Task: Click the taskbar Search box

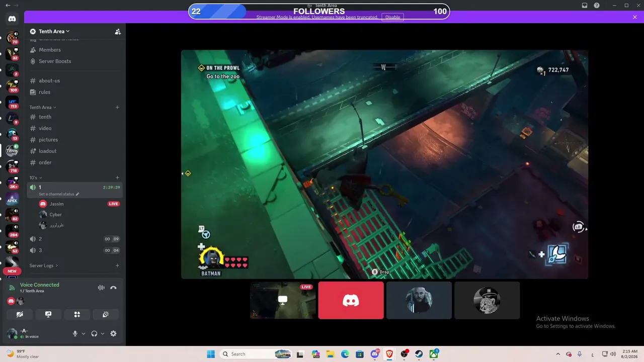Action: (x=257, y=354)
